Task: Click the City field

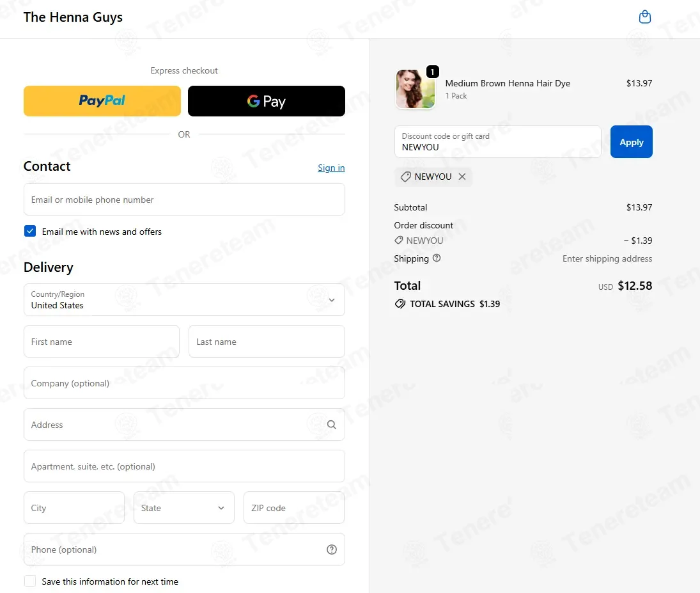Action: 74,508
